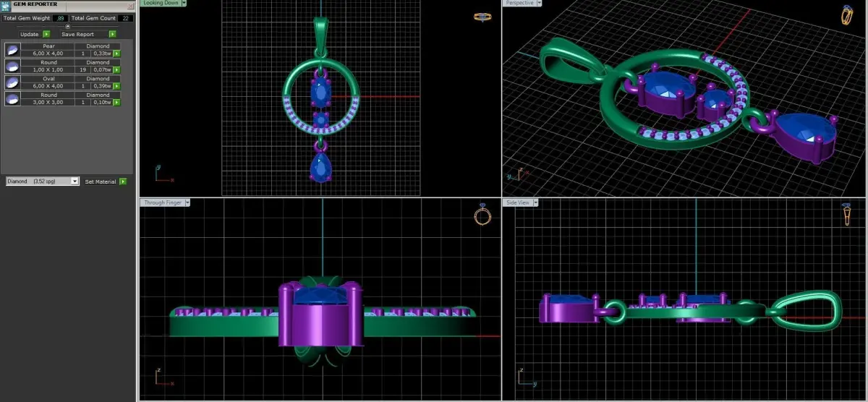Click the Update green arrow button

[x=46, y=34]
